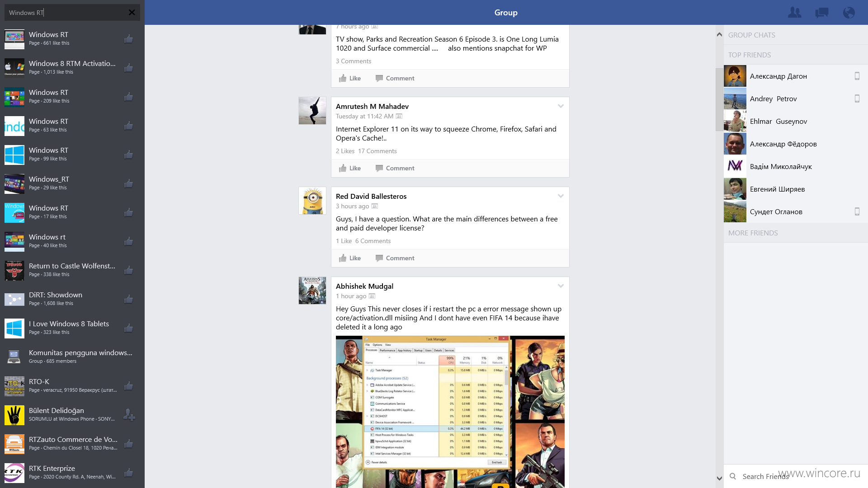This screenshot has width=868, height=488.
Task: Like the RTZauto Commerce page
Action: point(128,444)
